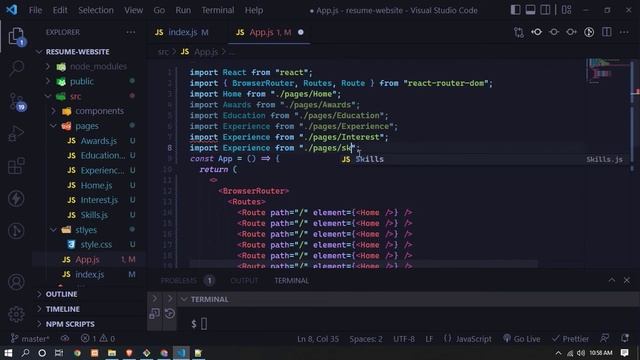640x360 pixels.
Task: Toggle Prettier formatter in status bar
Action: (570, 339)
